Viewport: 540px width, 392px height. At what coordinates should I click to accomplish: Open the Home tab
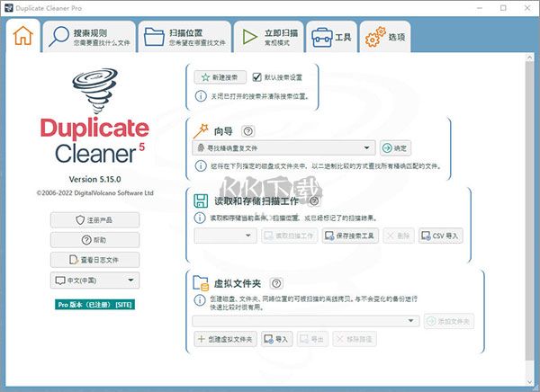click(23, 36)
